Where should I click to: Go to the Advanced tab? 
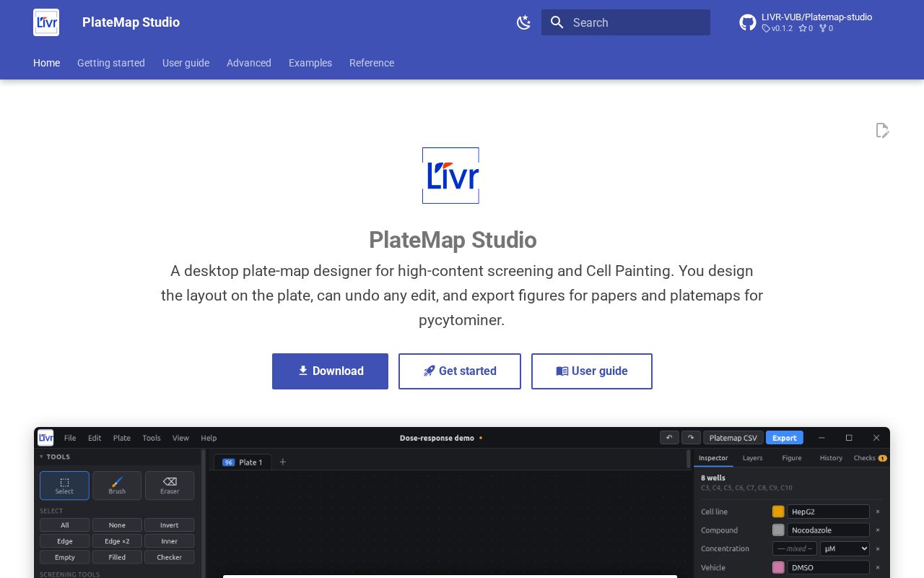249,63
